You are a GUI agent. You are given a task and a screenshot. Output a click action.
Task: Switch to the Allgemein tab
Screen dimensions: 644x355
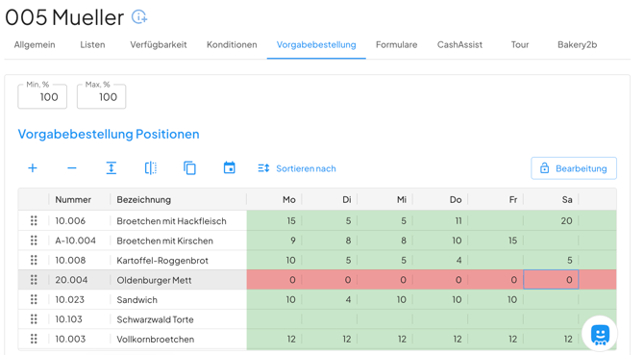coord(35,45)
